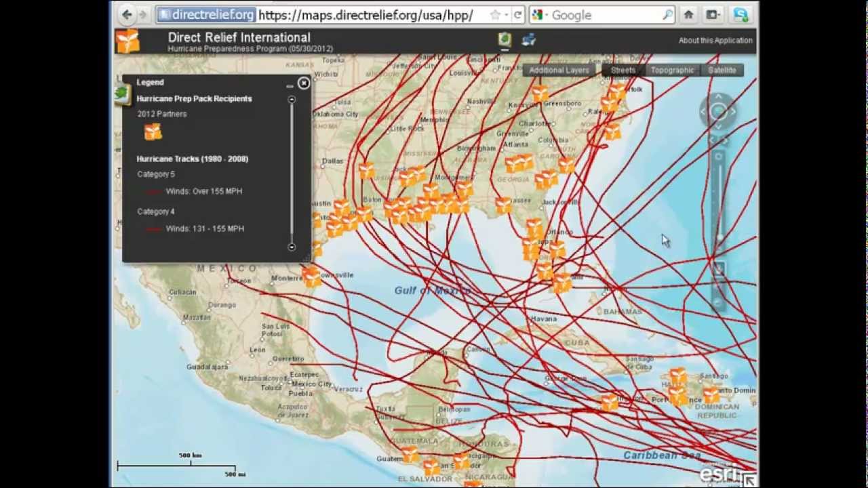The width and height of the screenshot is (868, 488).
Task: Click the Skype extension icon
Action: (740, 14)
